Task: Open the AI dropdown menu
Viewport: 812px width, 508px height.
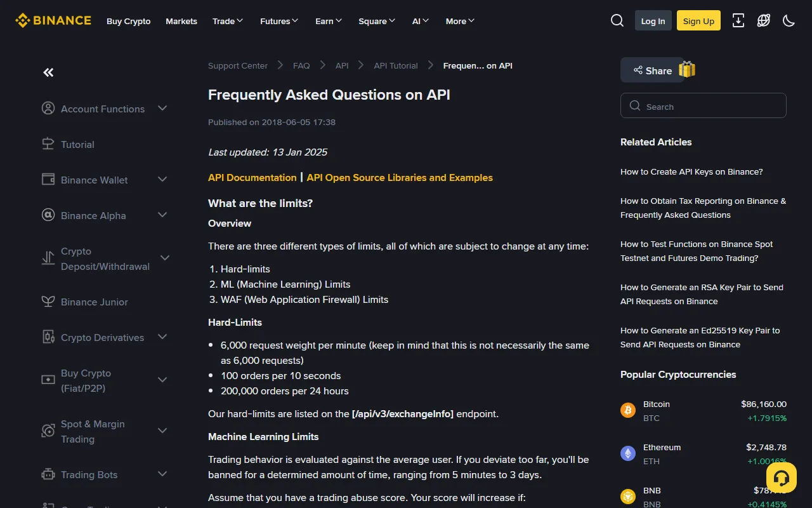Action: pyautogui.click(x=421, y=21)
